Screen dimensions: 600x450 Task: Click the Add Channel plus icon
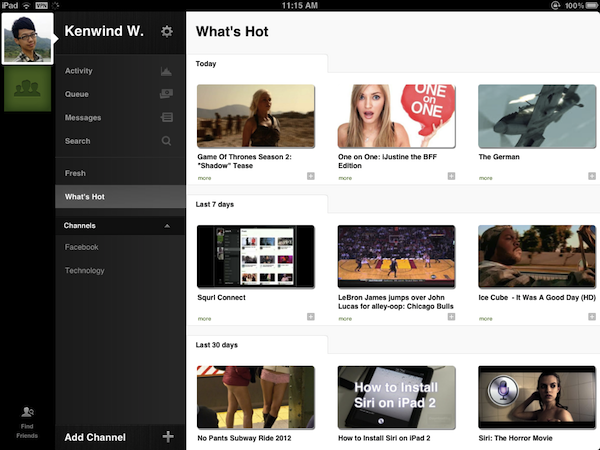[x=168, y=436]
